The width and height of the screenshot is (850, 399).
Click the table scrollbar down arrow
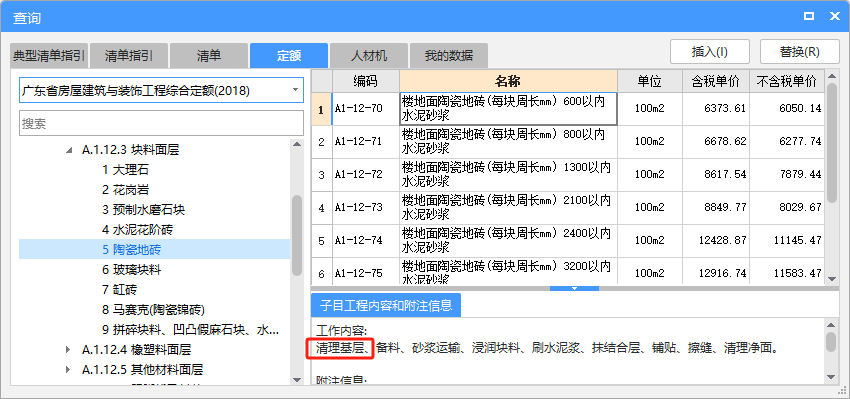[832, 279]
